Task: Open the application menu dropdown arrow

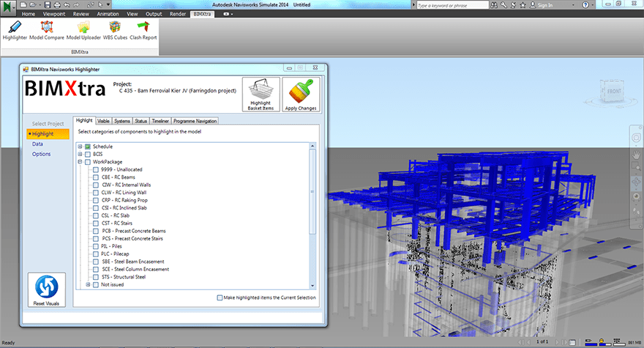Action: (14, 7)
